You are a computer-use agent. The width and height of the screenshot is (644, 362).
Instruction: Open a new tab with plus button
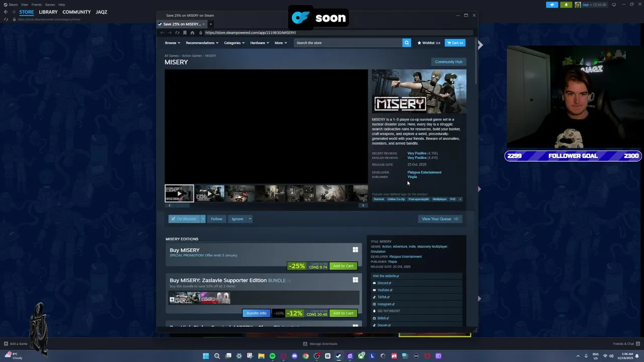(211, 24)
